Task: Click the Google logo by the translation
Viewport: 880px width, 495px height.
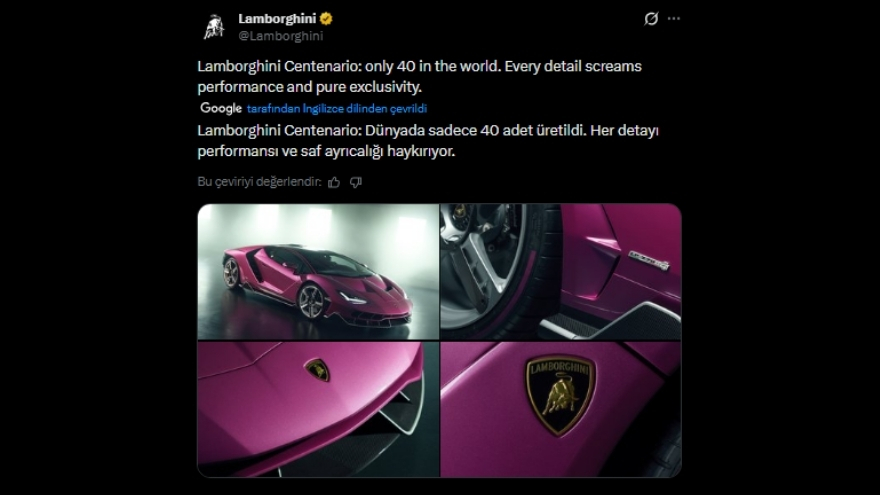Action: pyautogui.click(x=221, y=108)
